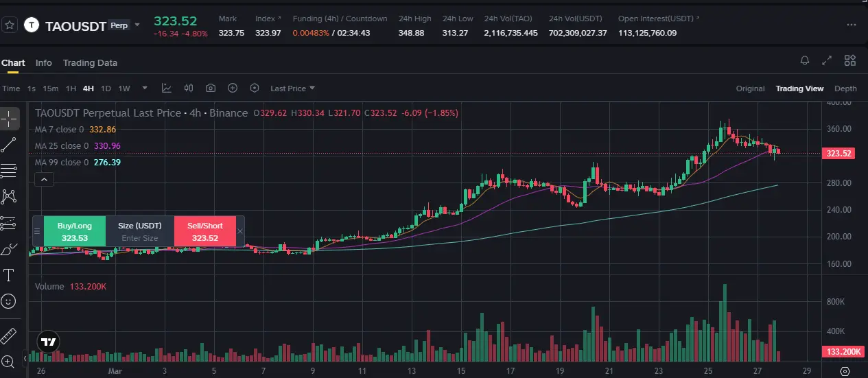This screenshot has width=868, height=378.
Task: Click the Volume 133.200K legend
Action: 71,286
